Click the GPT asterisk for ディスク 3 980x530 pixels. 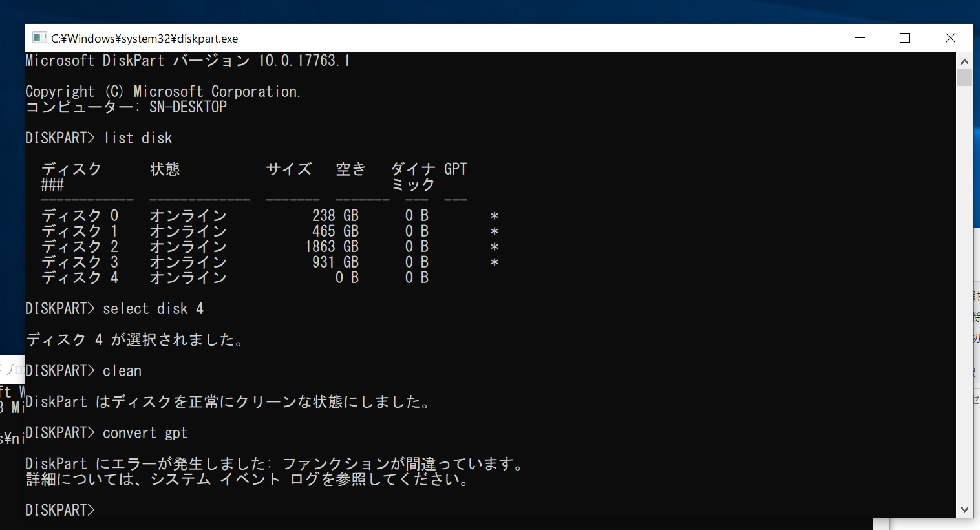coord(494,262)
